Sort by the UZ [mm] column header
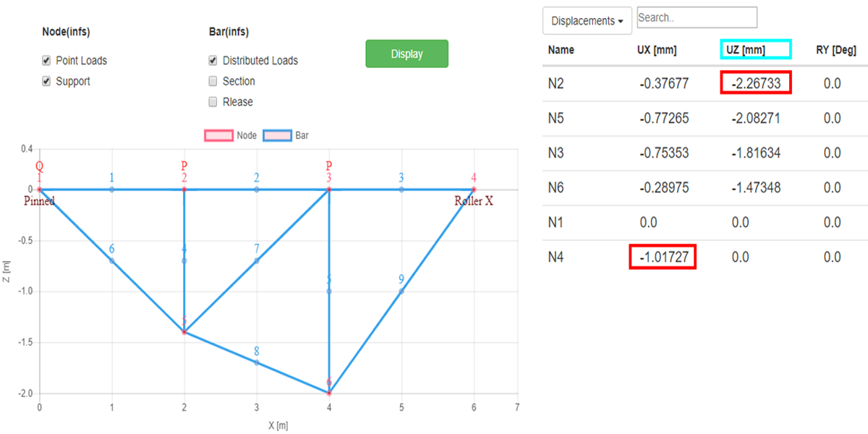 click(756, 50)
